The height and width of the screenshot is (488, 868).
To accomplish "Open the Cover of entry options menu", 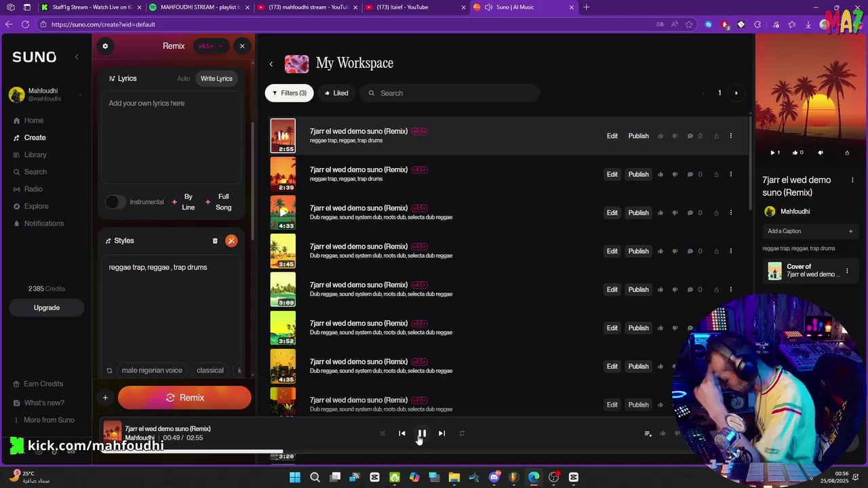I will tap(847, 271).
